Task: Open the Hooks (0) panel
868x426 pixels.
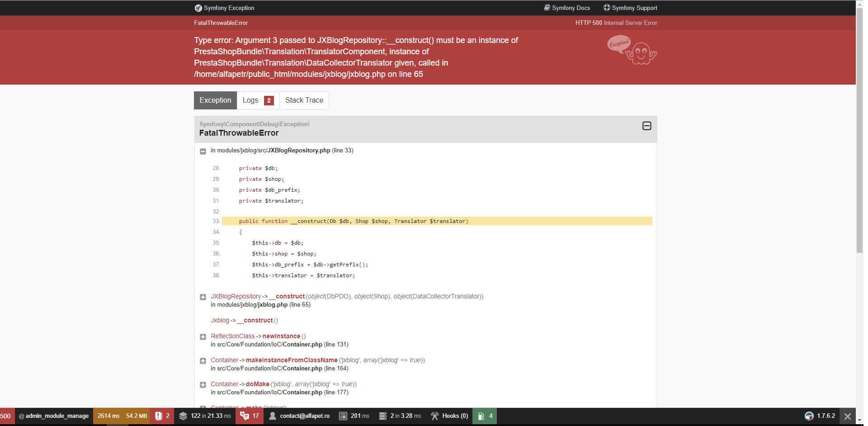Action: 449,416
